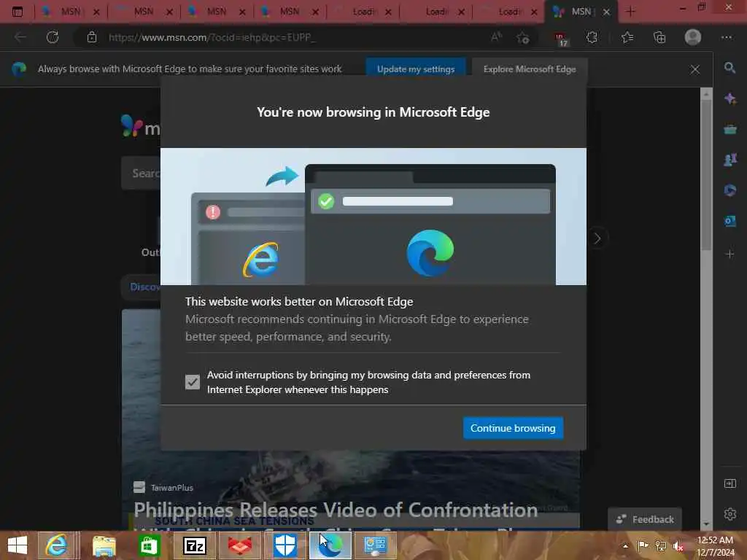Open File Explorer from taskbar

(x=104, y=545)
